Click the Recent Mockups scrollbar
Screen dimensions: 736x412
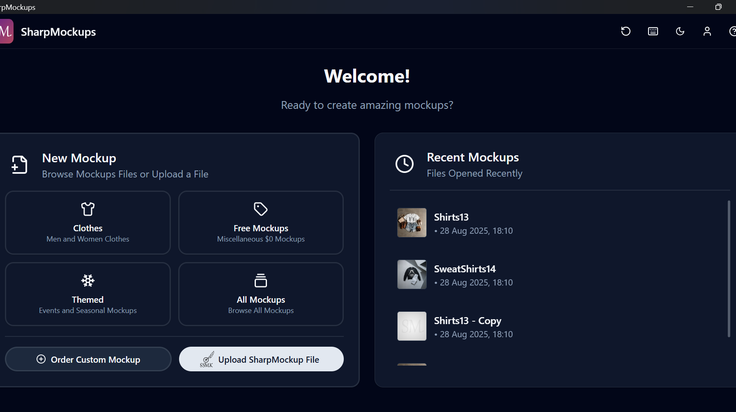coord(729,268)
